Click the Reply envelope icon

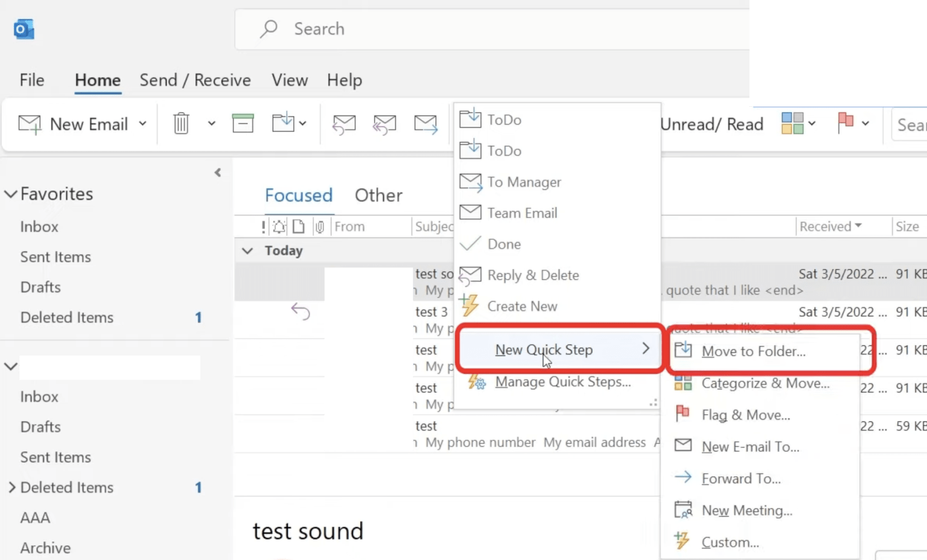(344, 124)
